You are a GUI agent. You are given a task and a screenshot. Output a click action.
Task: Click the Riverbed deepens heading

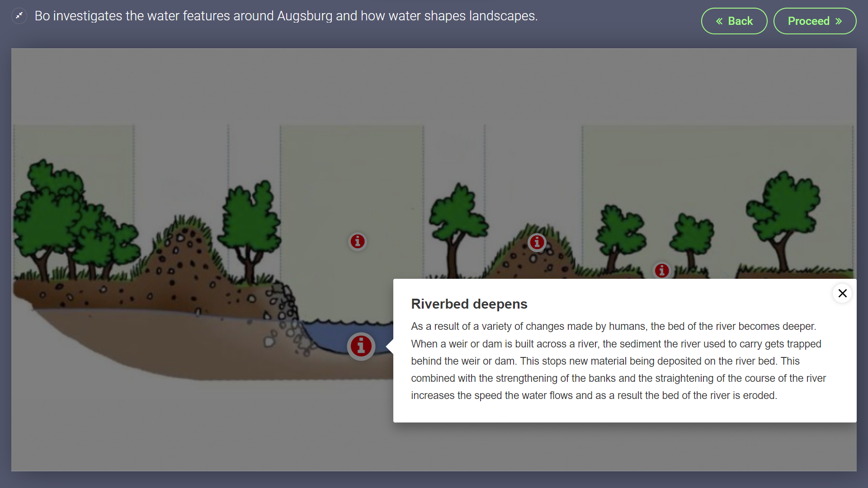(469, 304)
